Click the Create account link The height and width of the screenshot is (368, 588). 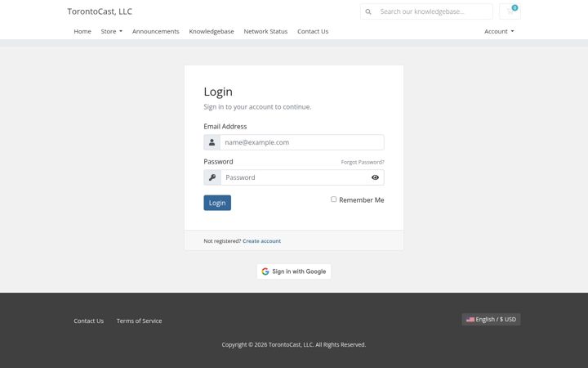(262, 241)
